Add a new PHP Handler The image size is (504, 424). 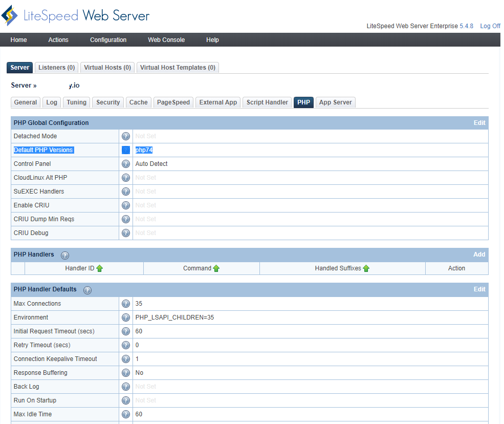click(x=479, y=255)
